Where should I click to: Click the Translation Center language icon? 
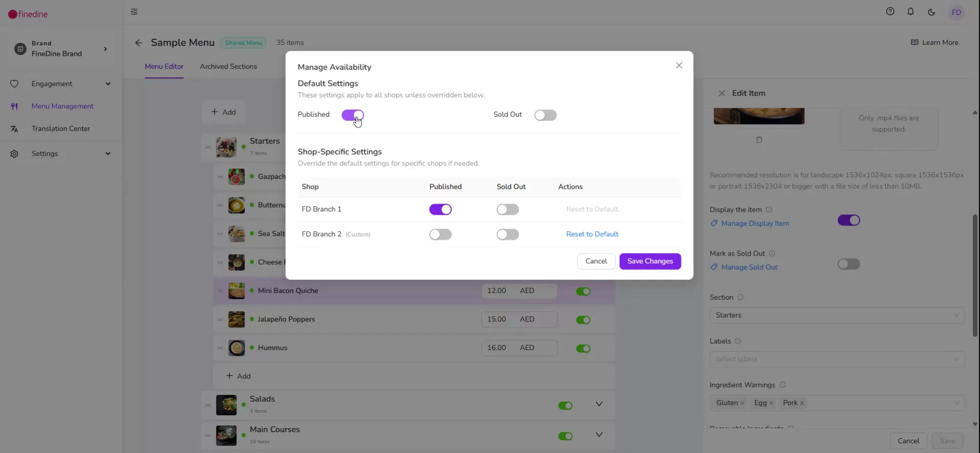pos(14,129)
